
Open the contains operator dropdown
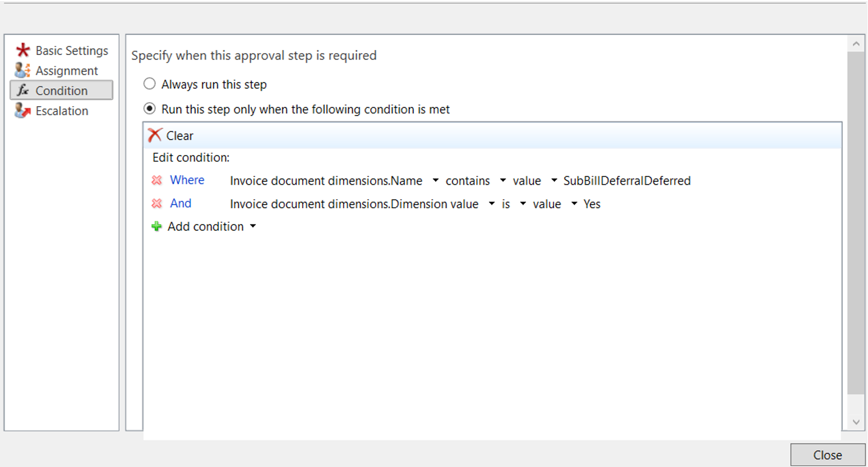(x=503, y=180)
